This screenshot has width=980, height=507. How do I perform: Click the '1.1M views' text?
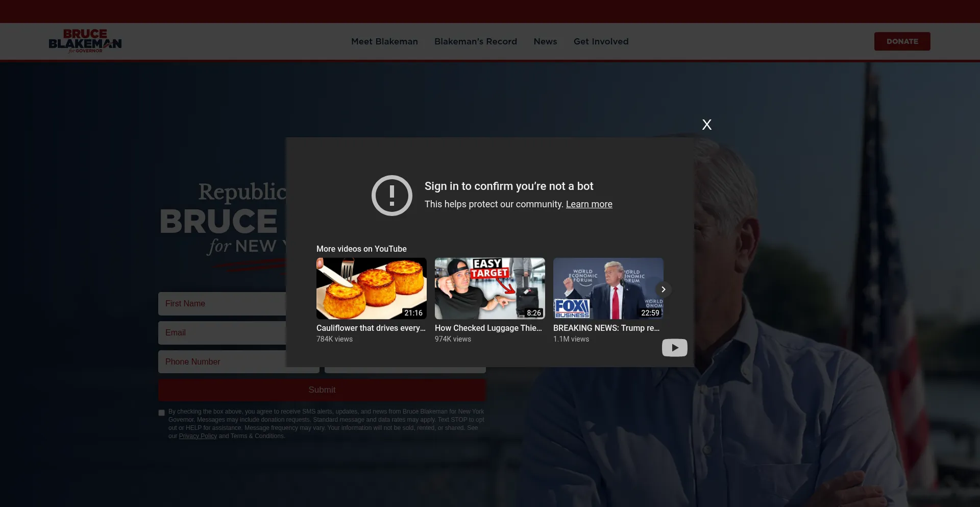pyautogui.click(x=571, y=339)
